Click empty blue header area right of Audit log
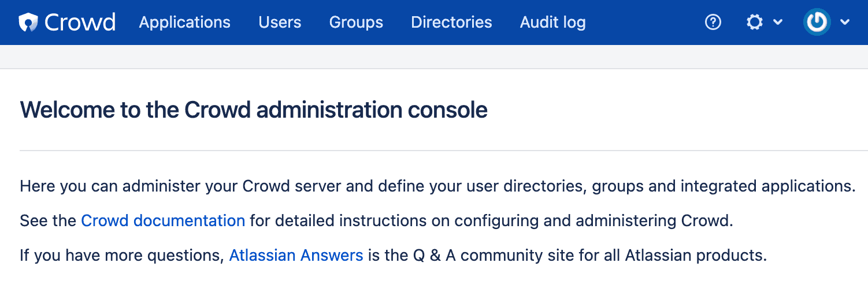 pyautogui.click(x=641, y=22)
